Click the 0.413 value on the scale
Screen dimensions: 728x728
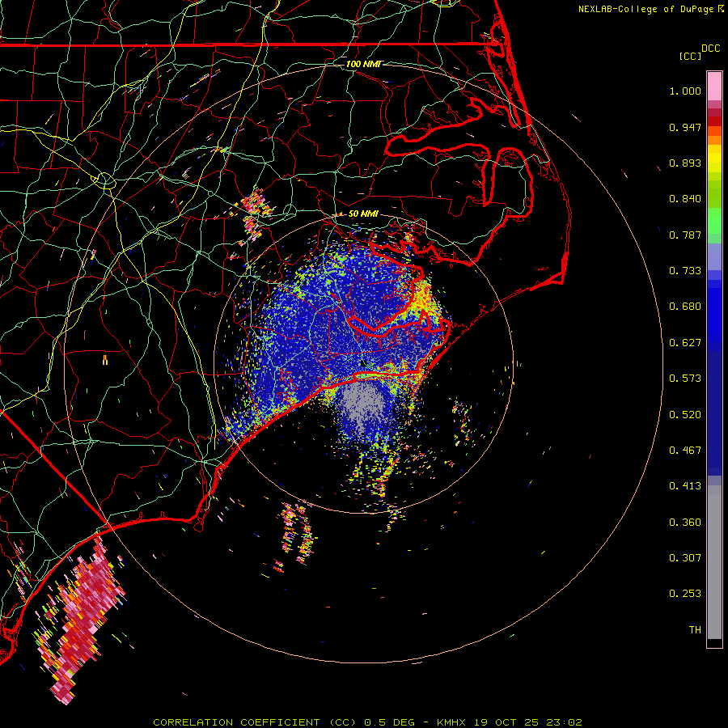pyautogui.click(x=685, y=486)
